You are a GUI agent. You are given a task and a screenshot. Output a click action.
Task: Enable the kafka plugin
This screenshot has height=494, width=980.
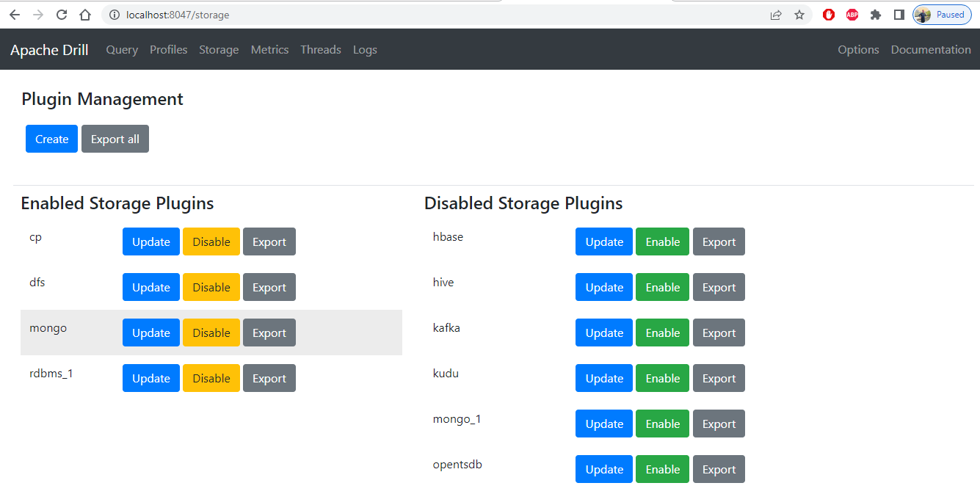pos(663,333)
